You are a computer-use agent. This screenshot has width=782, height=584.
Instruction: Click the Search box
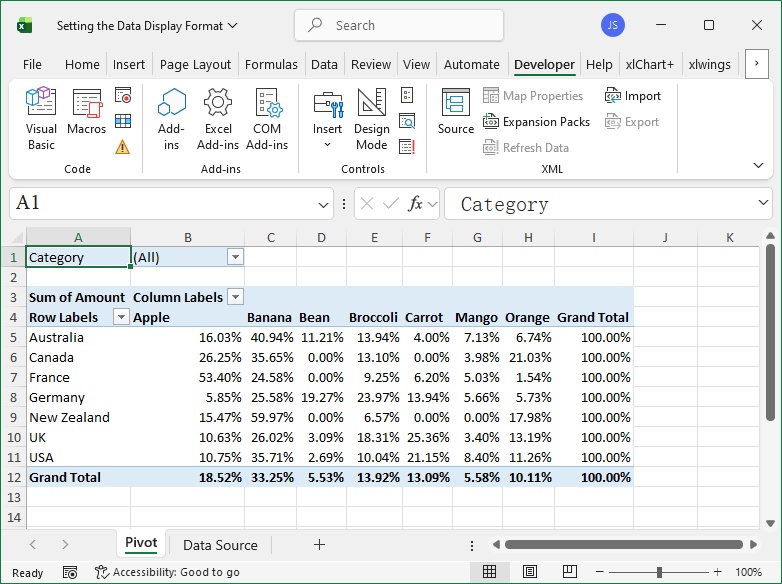(x=399, y=25)
